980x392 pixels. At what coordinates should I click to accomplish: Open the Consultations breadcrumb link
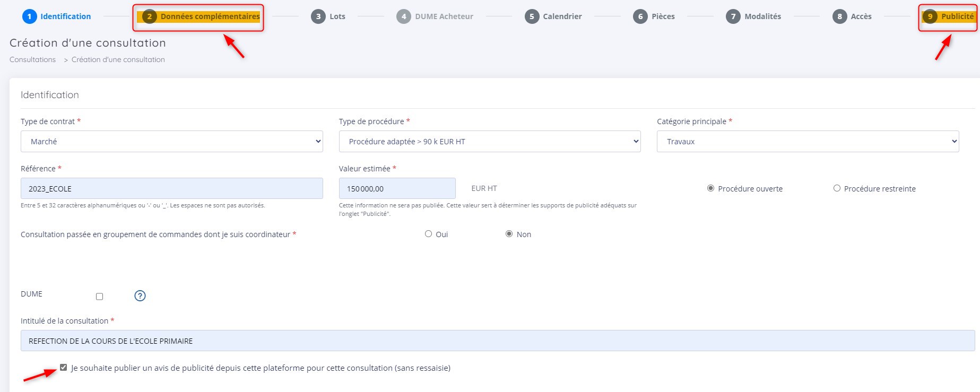[32, 59]
